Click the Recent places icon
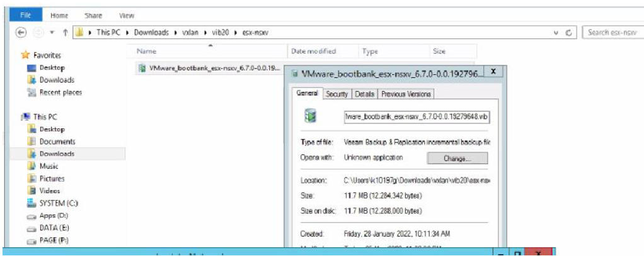The height and width of the screenshot is (256, 644). (32, 92)
